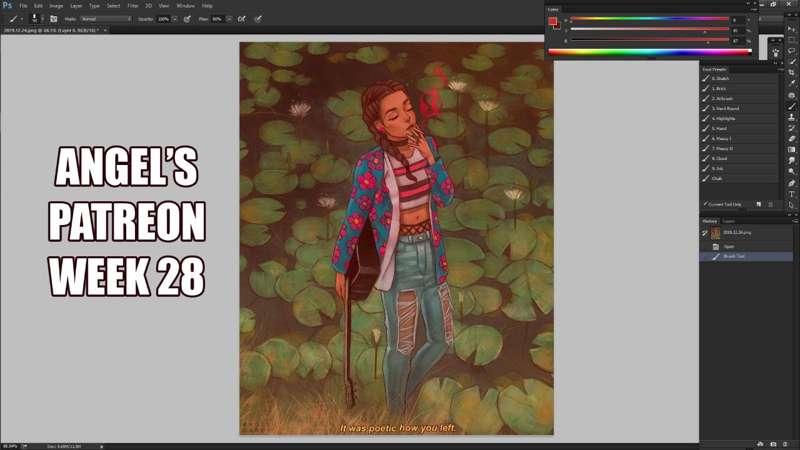Viewport: 800px width, 450px height.
Task: Switch to the History tab
Action: point(710,221)
